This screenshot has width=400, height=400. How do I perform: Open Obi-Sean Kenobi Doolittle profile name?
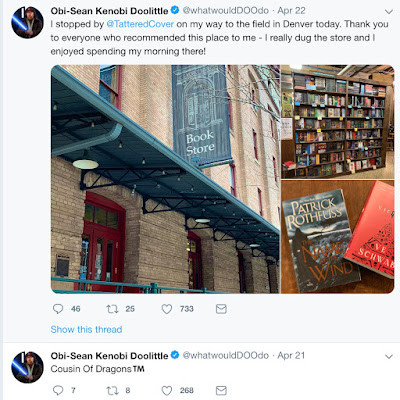(109, 11)
